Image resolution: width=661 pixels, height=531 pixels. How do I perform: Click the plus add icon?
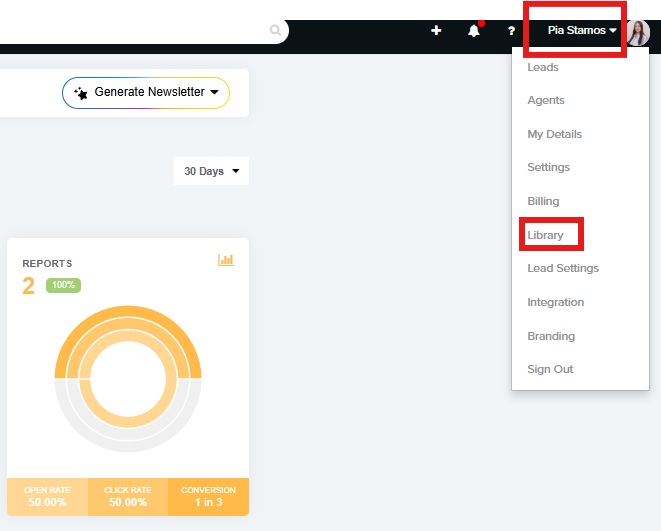[x=436, y=31]
